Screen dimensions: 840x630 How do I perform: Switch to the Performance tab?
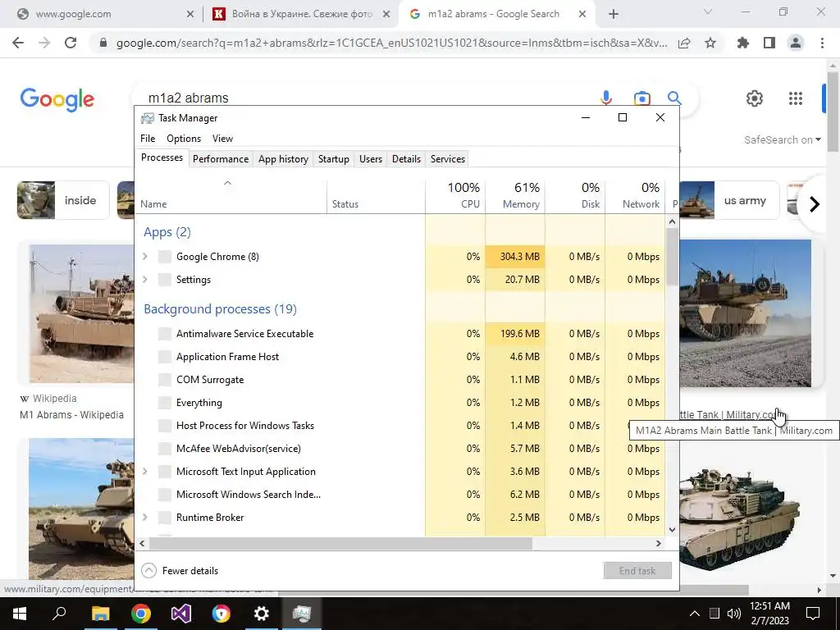(221, 159)
